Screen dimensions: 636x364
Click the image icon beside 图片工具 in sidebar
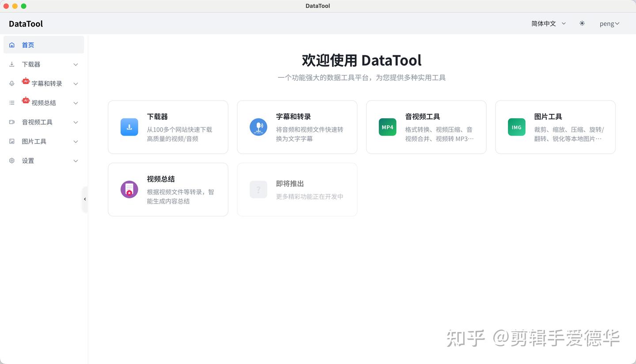pyautogui.click(x=12, y=141)
